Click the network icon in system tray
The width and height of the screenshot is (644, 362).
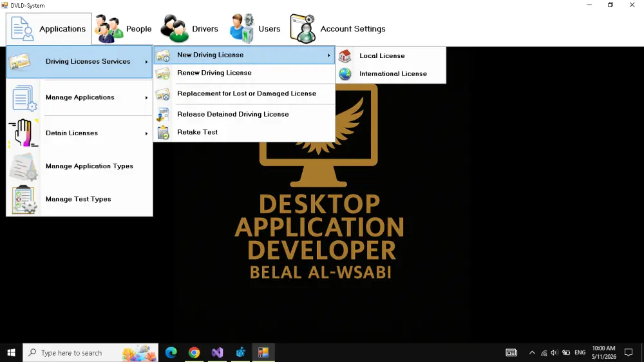click(544, 352)
